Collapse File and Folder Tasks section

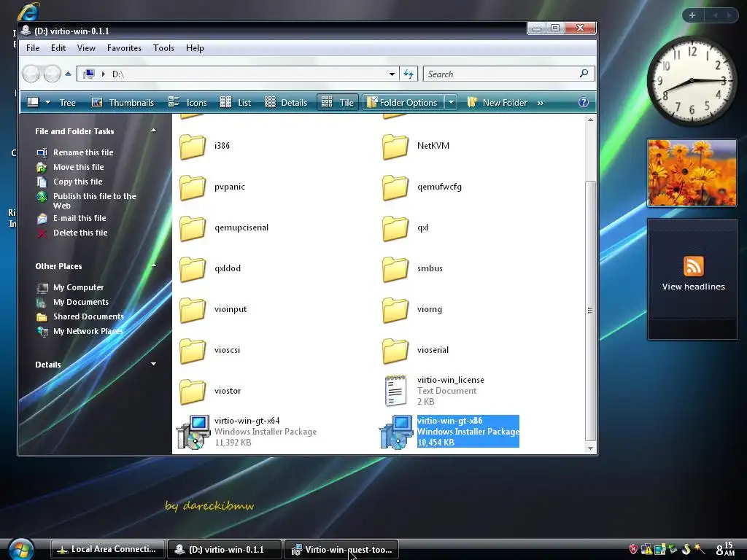[x=153, y=131]
